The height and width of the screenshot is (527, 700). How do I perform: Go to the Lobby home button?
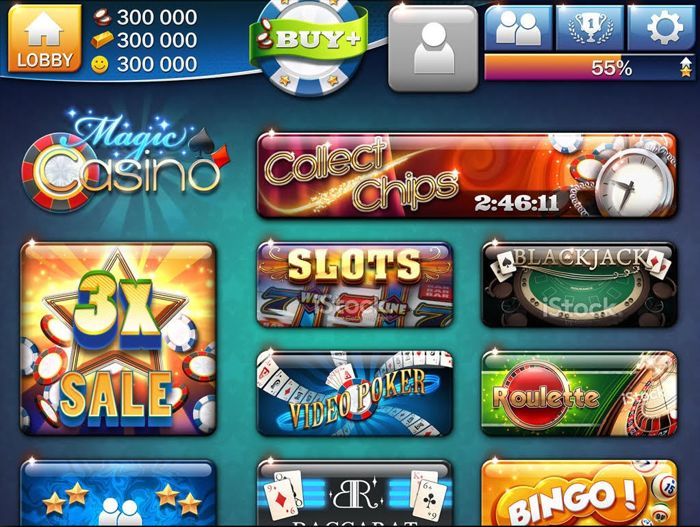coord(44,39)
